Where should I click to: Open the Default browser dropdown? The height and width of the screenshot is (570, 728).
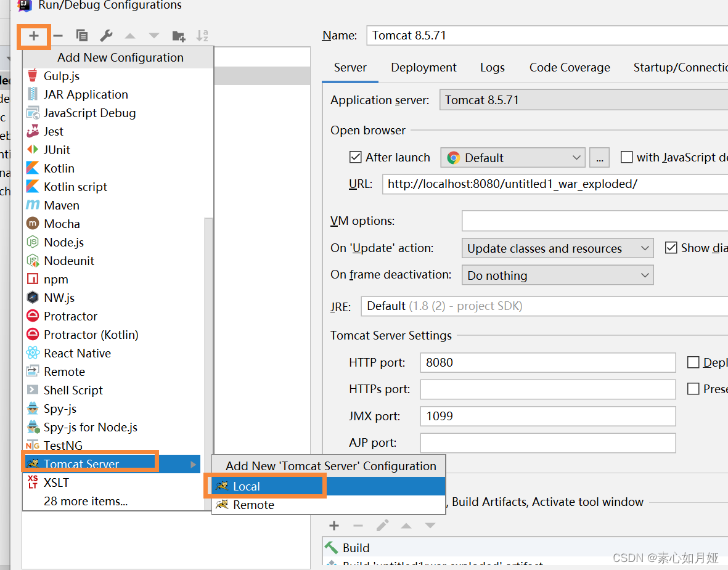(513, 158)
